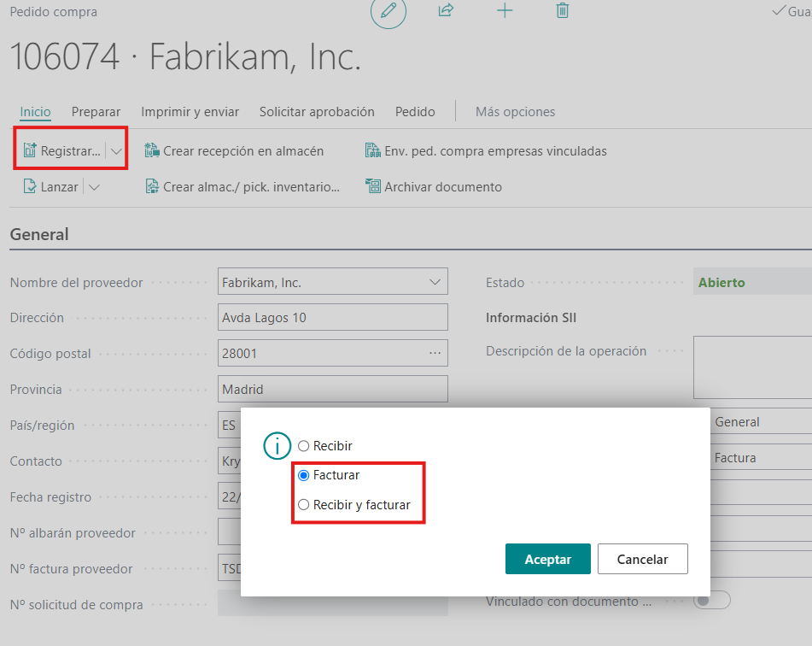
Task: Click the Provincia field containing Madrid
Action: [x=332, y=389]
